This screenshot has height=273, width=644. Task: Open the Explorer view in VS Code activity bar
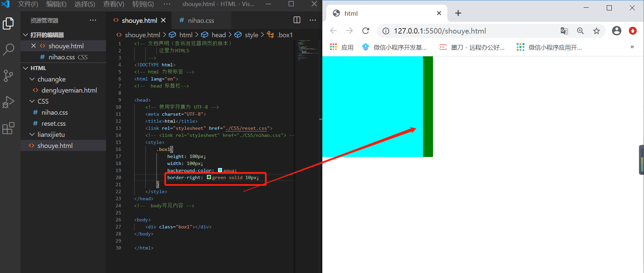pos(8,23)
